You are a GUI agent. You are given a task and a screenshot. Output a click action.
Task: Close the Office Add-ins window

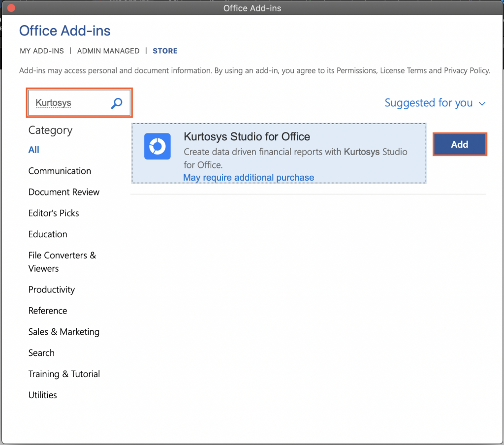click(x=11, y=8)
